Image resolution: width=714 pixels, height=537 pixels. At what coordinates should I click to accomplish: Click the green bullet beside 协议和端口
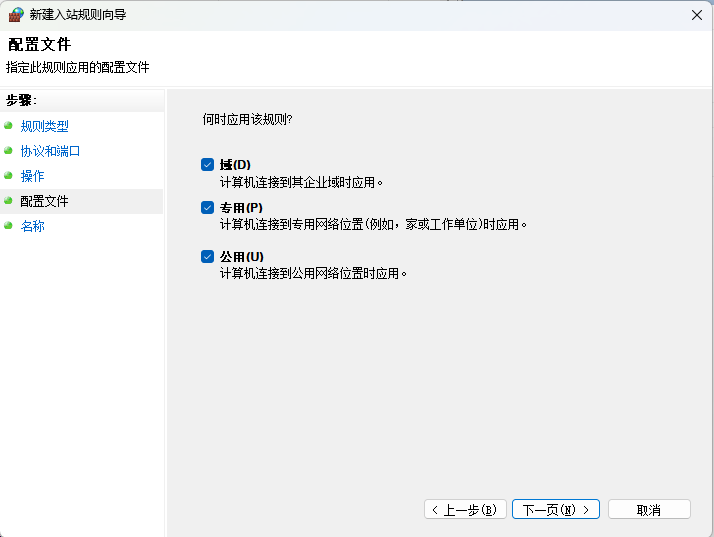(x=8, y=150)
